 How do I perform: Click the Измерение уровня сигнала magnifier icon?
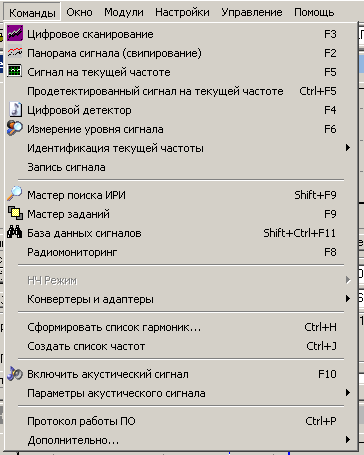point(15,128)
